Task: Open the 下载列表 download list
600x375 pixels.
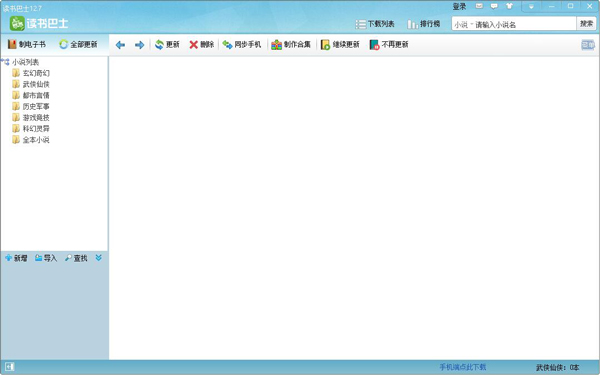Action: (x=375, y=24)
